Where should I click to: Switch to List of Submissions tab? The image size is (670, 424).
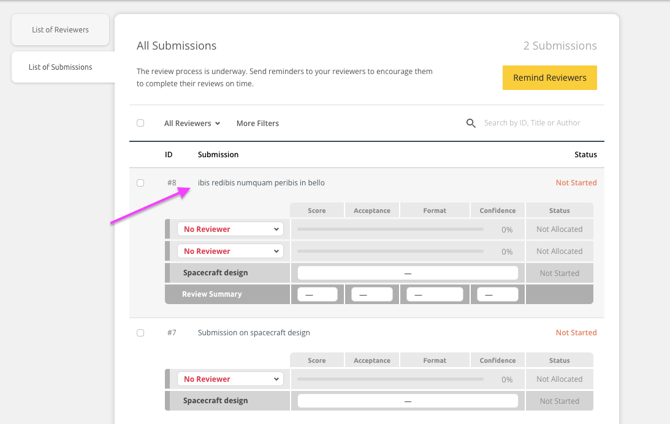click(x=60, y=67)
